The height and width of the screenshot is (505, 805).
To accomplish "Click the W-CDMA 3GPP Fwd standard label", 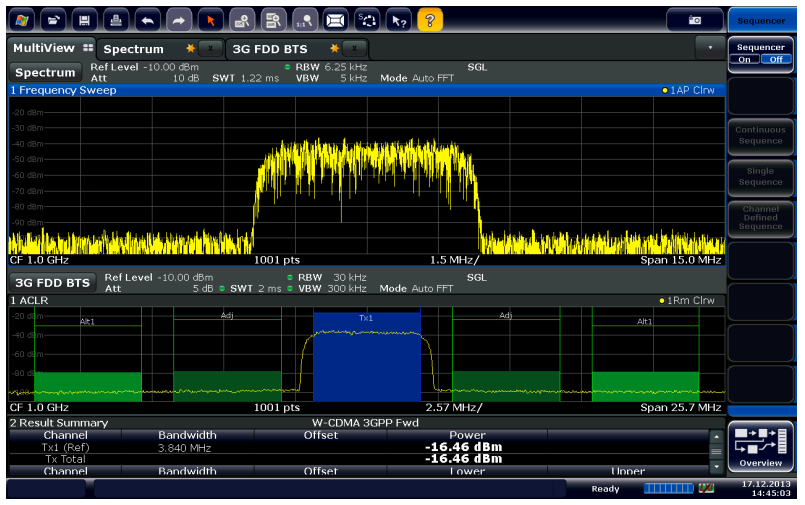I will pos(365,423).
